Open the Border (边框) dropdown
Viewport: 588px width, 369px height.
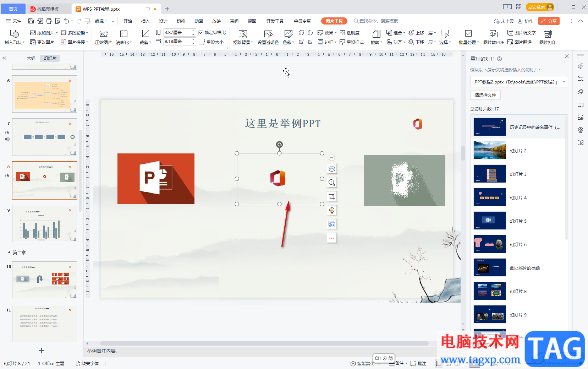coord(327,42)
